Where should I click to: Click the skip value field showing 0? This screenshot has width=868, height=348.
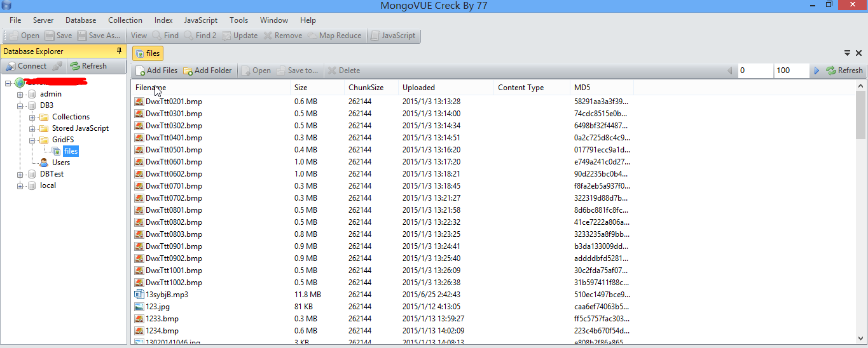[755, 70]
